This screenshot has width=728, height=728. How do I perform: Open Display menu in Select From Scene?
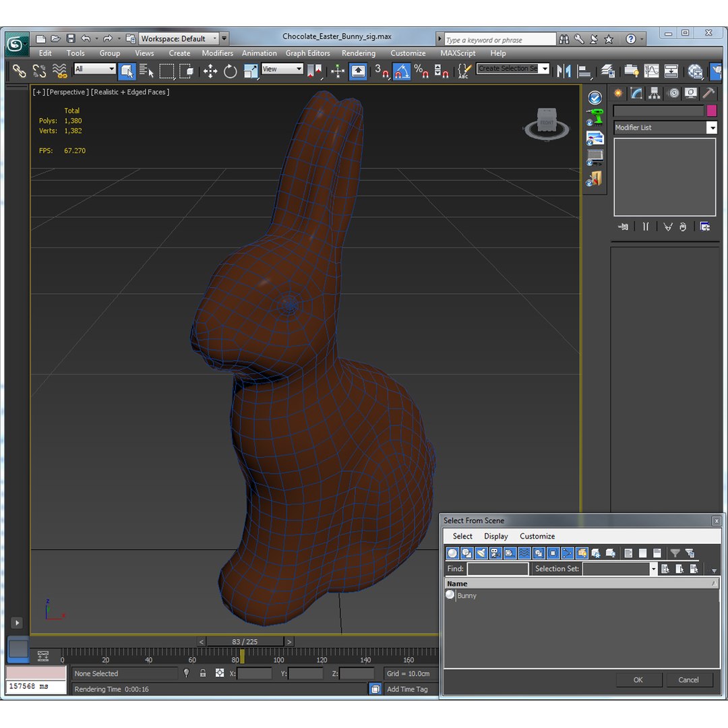496,537
